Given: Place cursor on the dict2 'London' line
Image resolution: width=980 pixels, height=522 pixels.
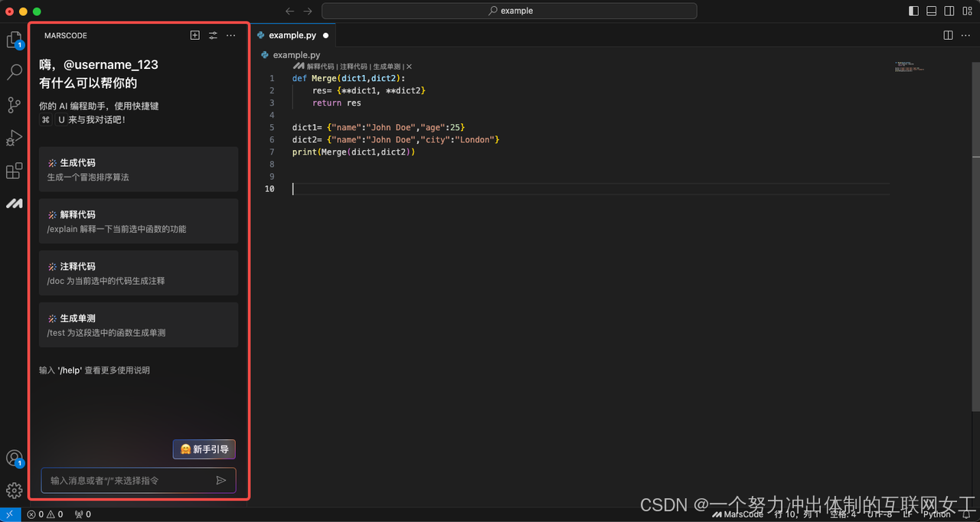Looking at the screenshot, I should tap(396, 139).
